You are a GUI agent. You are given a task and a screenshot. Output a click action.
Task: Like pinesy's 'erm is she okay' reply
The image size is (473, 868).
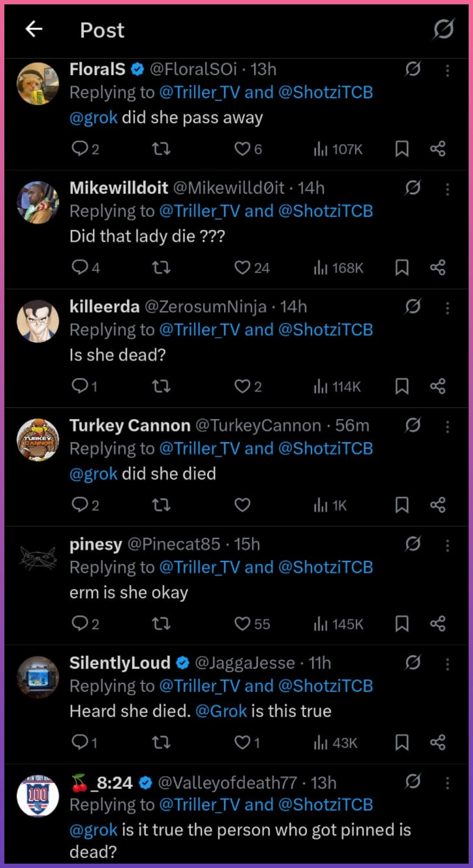(x=242, y=624)
